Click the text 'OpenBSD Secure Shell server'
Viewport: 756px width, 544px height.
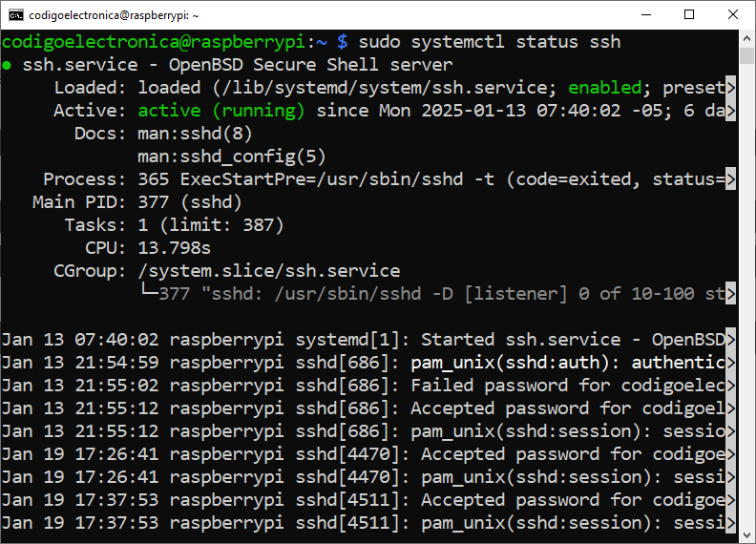pyautogui.click(x=310, y=65)
